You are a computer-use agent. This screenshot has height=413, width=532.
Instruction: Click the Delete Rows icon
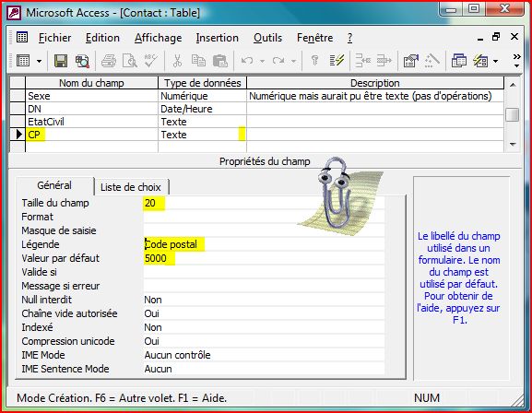(x=384, y=61)
